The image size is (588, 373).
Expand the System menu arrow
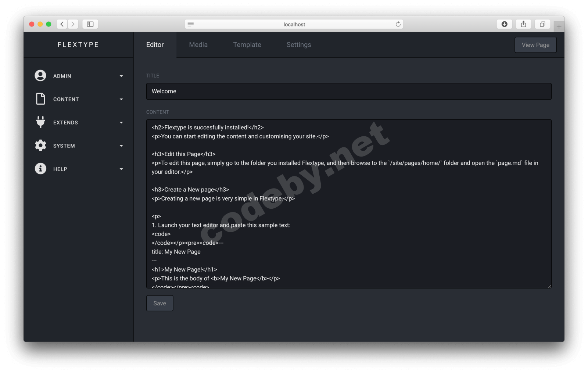tap(121, 146)
